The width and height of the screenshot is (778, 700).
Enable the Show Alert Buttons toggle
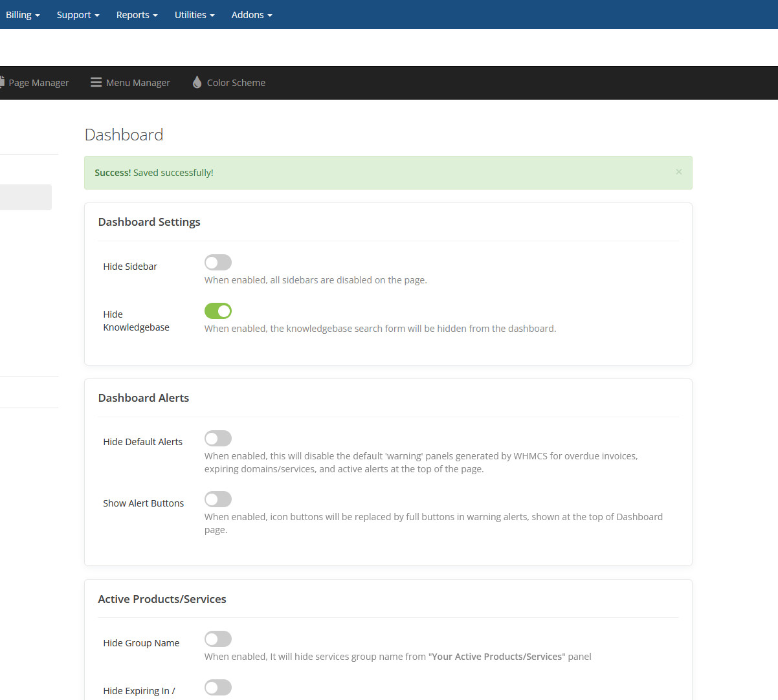[218, 499]
